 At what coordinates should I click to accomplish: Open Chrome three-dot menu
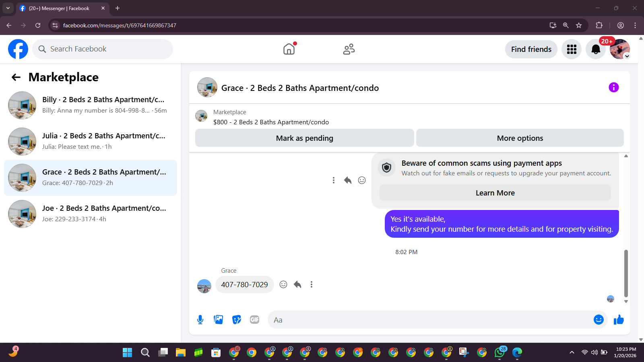click(635, 25)
